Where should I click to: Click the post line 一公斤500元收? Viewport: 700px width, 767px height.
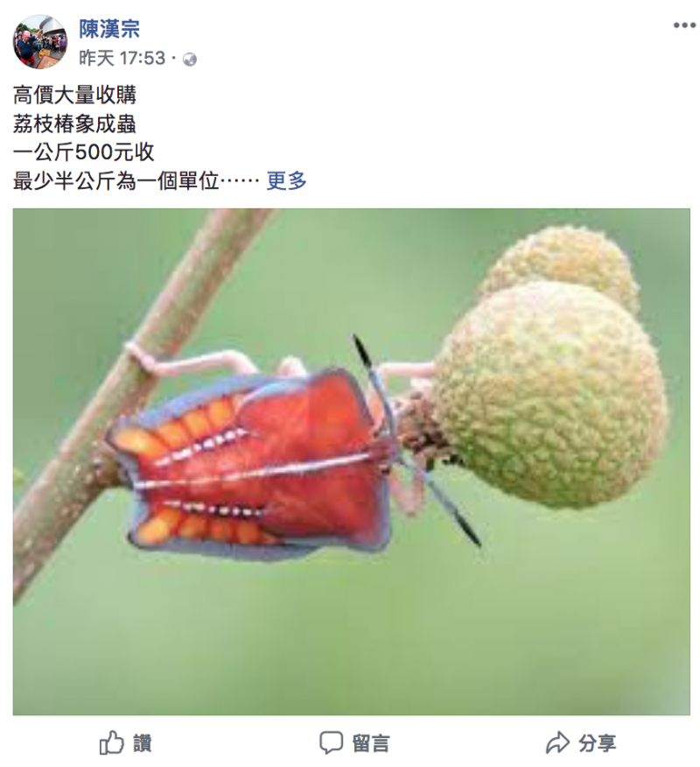[x=84, y=152]
